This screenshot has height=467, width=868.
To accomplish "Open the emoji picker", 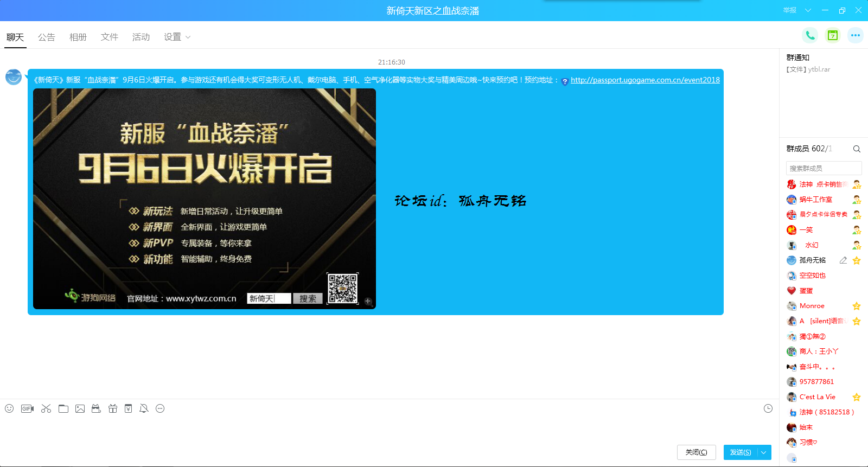I will pos(9,408).
